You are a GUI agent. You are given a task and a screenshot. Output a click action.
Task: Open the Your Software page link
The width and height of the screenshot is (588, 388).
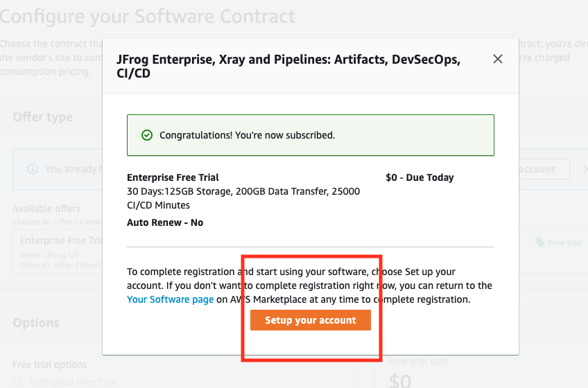pyautogui.click(x=170, y=300)
